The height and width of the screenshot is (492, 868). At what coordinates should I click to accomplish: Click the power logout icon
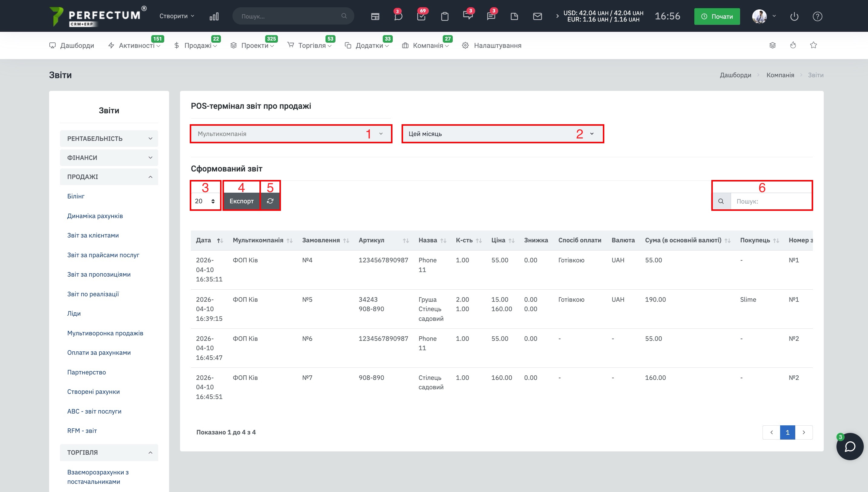[x=794, y=16]
